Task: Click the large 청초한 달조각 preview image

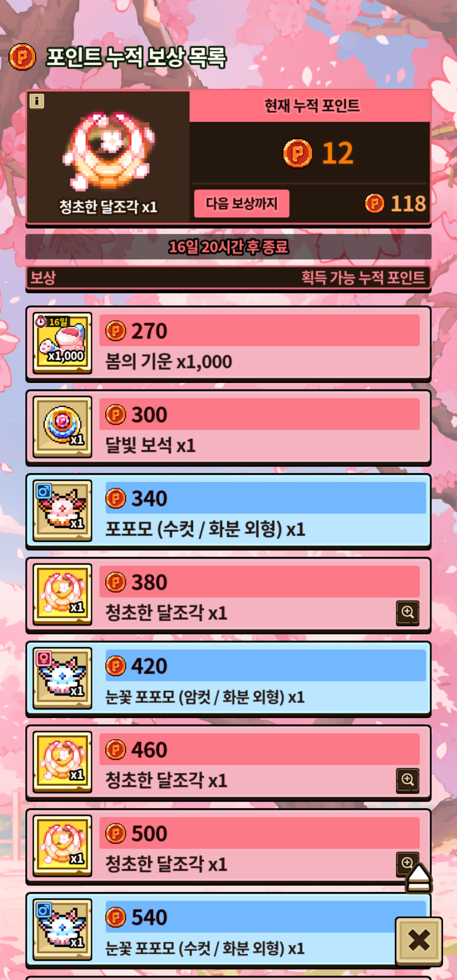Action: click(109, 150)
